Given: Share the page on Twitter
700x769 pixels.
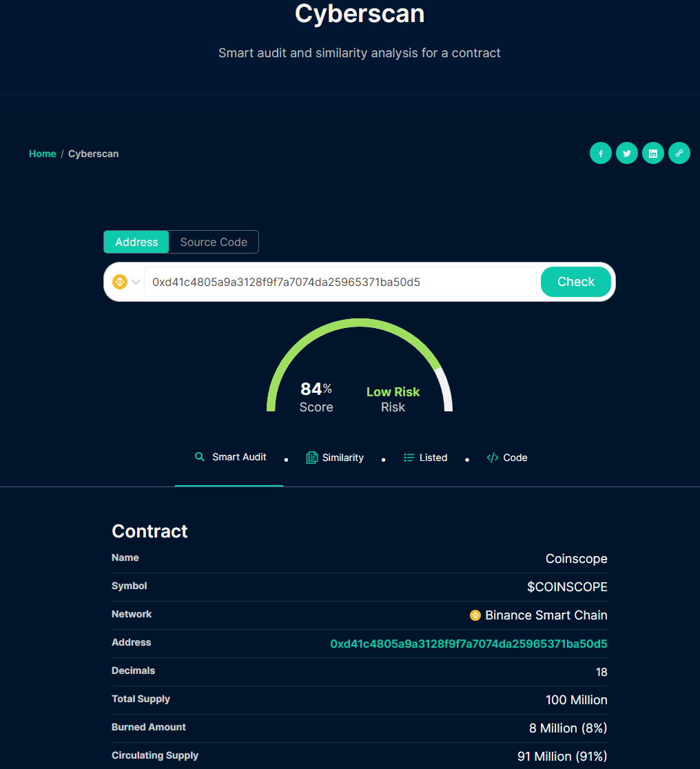Looking at the screenshot, I should (626, 154).
